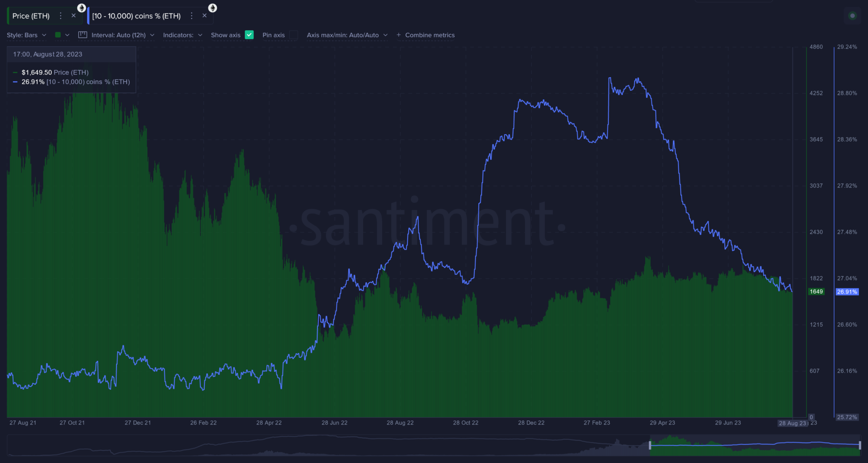Open the Indicators dropdown
Viewport: 868px width, 463px height.
point(182,35)
